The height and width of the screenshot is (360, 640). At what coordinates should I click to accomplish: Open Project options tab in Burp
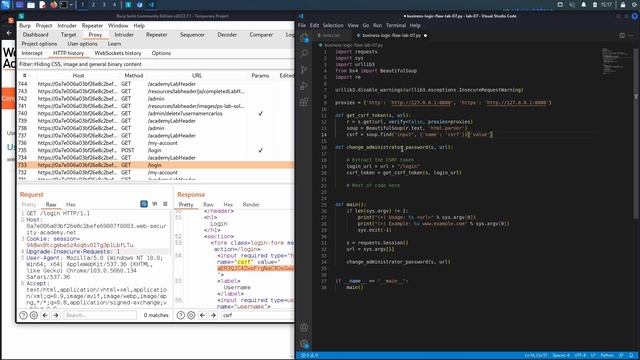click(x=39, y=44)
